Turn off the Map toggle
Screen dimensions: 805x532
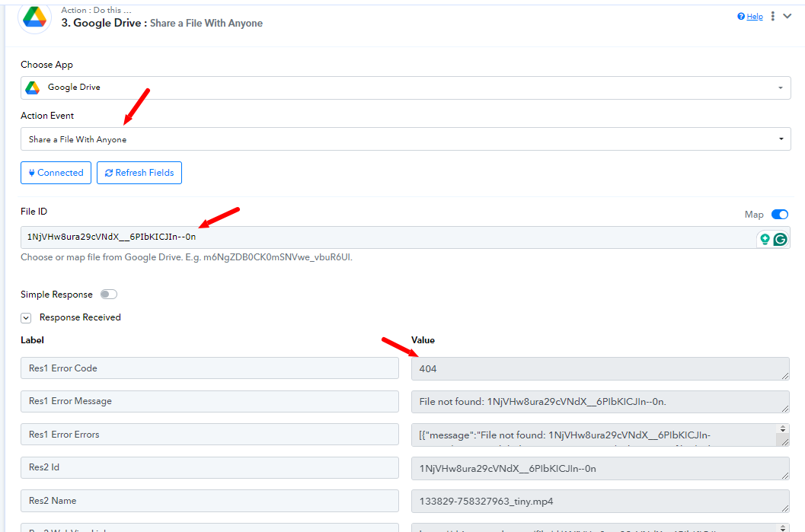click(x=780, y=215)
